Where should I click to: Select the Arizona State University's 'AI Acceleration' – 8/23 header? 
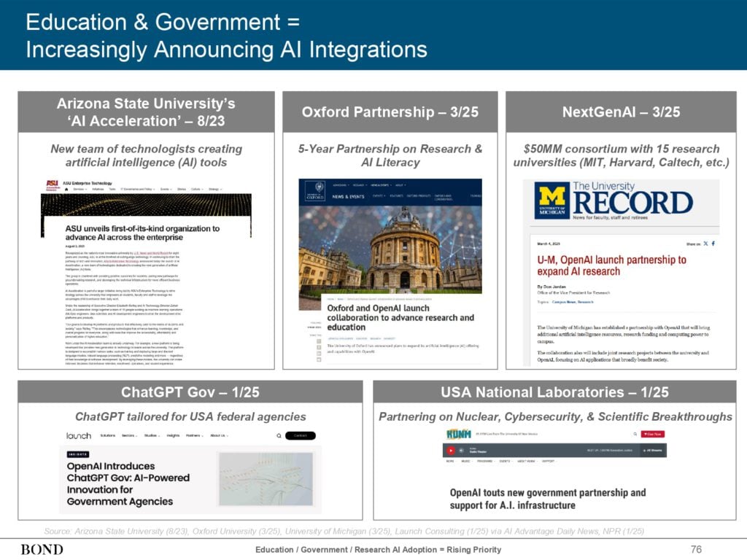[146, 112]
